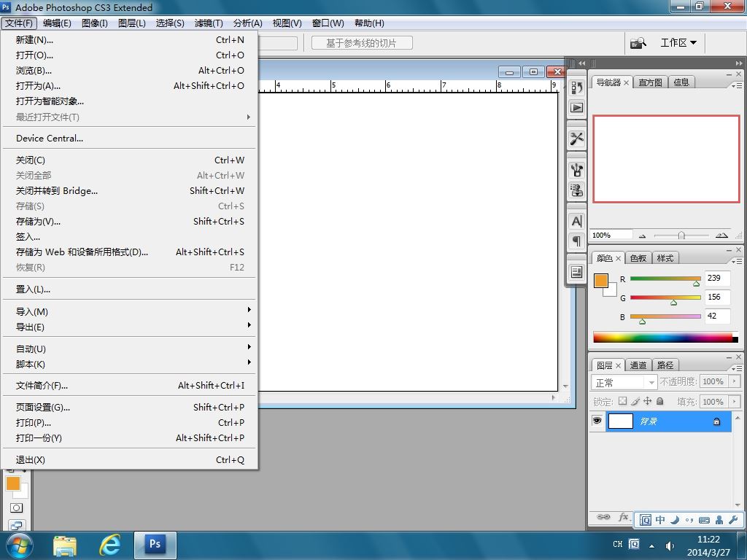Open Navigator panel options menu
Image resolution: width=747 pixels, height=560 pixels.
pos(737,85)
